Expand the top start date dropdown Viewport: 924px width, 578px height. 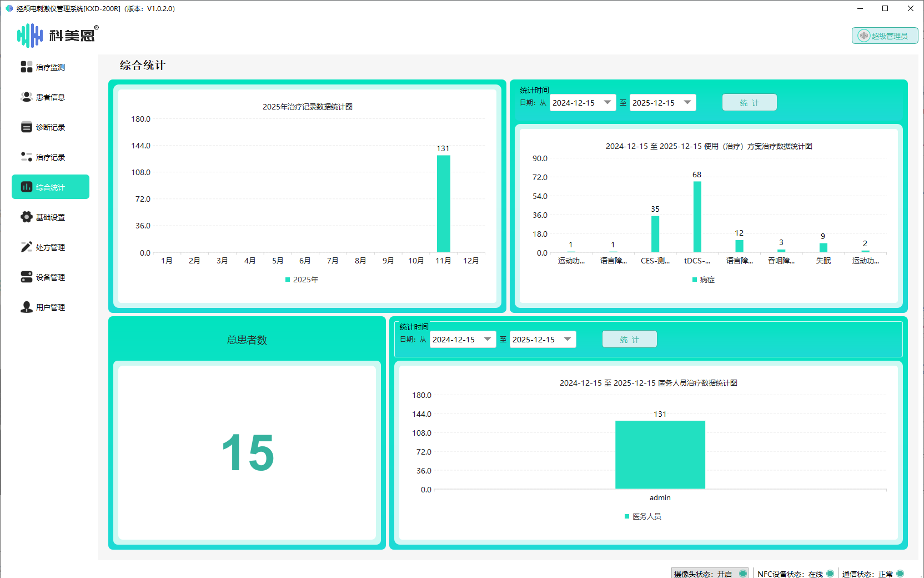607,102
